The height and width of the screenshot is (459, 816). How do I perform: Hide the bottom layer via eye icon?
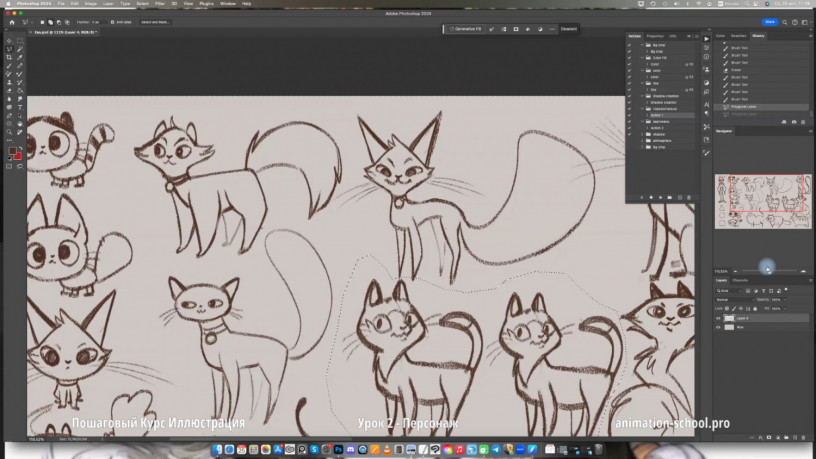click(x=719, y=327)
